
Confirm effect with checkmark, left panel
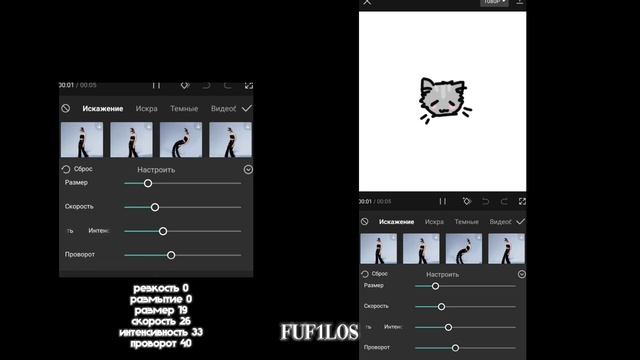click(x=247, y=108)
